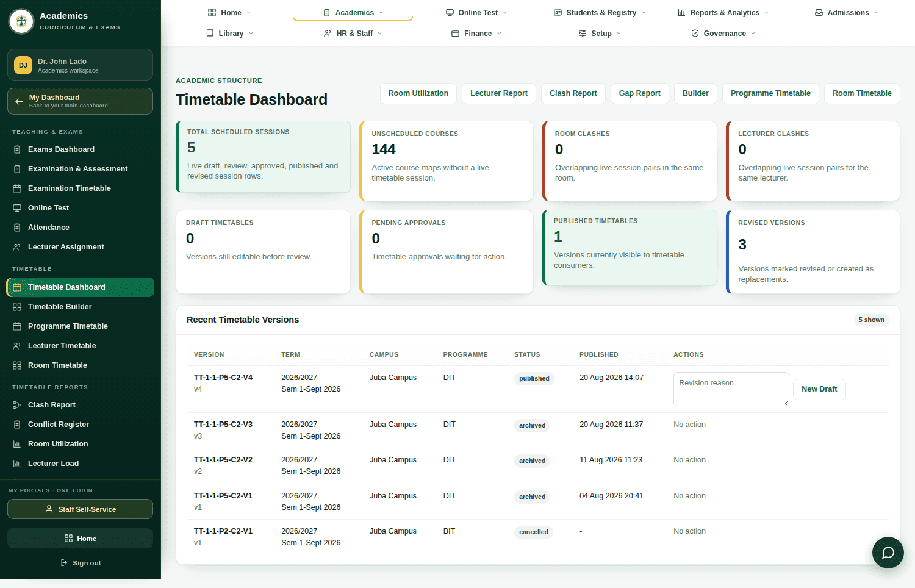Click the Room Utilization chart icon in sidebar
This screenshot has width=915, height=588.
pyautogui.click(x=17, y=444)
